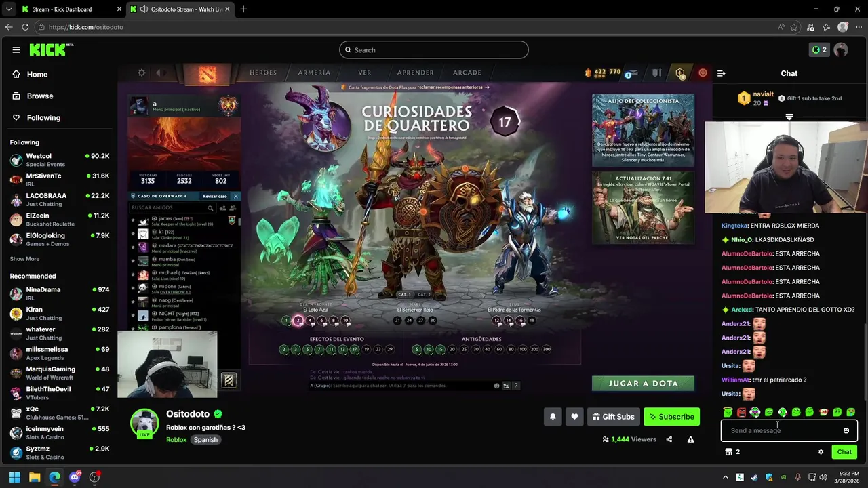Open MrStivenTc channel in Following list
The height and width of the screenshot is (488, 868).
tap(59, 180)
